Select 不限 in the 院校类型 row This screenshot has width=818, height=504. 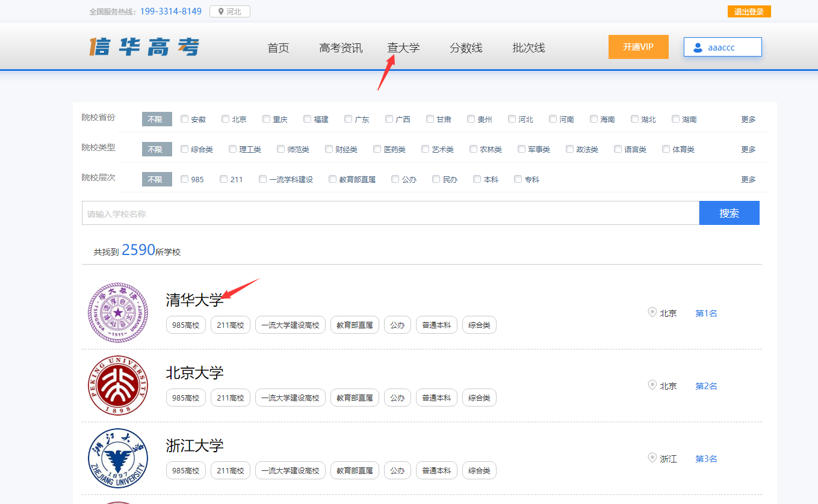pos(157,149)
